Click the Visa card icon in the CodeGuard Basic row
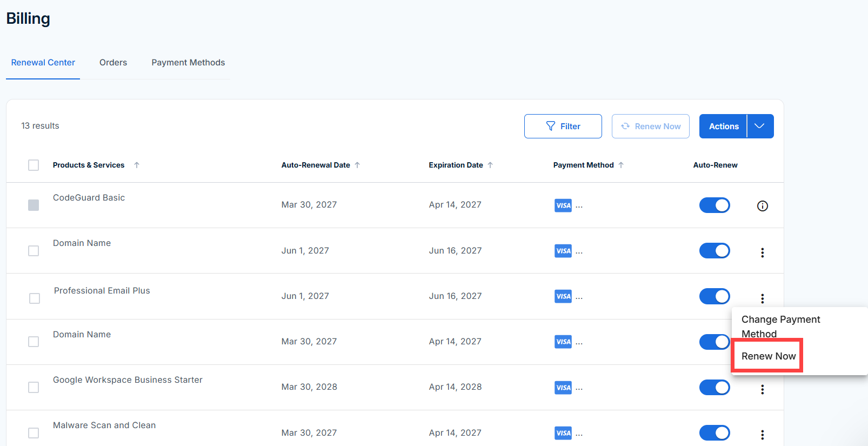 coord(563,205)
